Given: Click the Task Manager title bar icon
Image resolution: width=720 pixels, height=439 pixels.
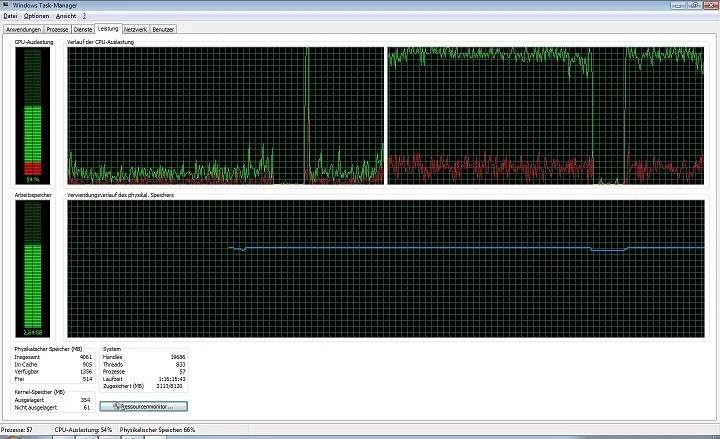Looking at the screenshot, I should pos(6,5).
